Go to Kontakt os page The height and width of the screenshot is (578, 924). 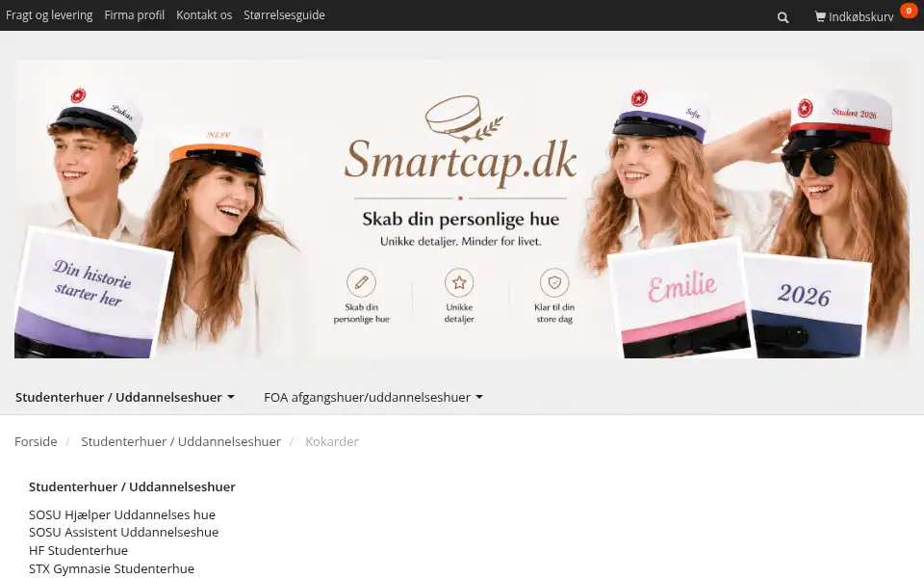204,14
